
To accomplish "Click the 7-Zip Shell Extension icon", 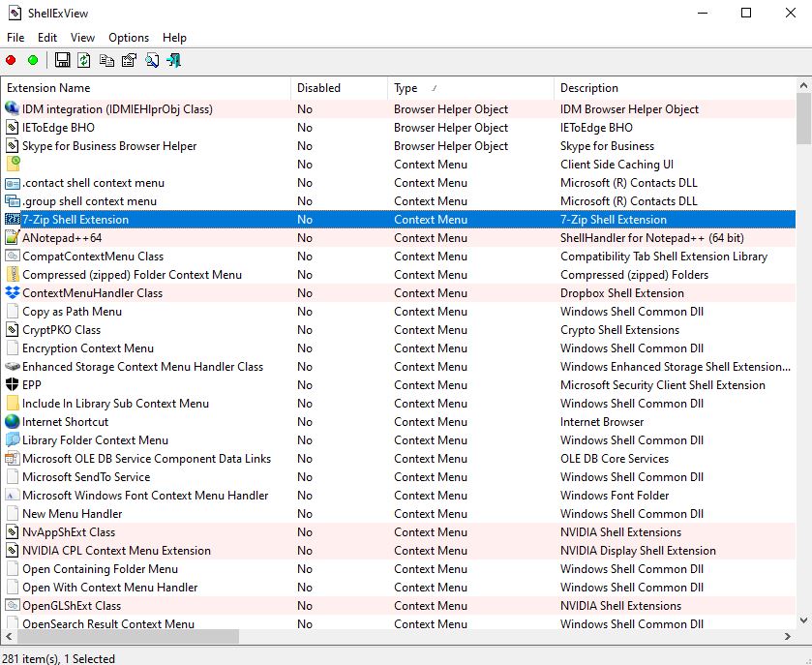I will [12, 220].
